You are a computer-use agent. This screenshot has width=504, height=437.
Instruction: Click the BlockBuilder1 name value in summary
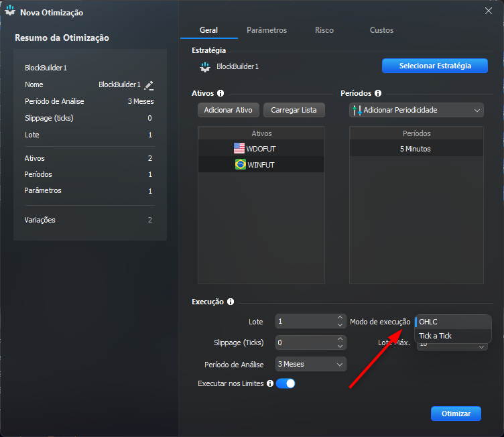point(119,84)
